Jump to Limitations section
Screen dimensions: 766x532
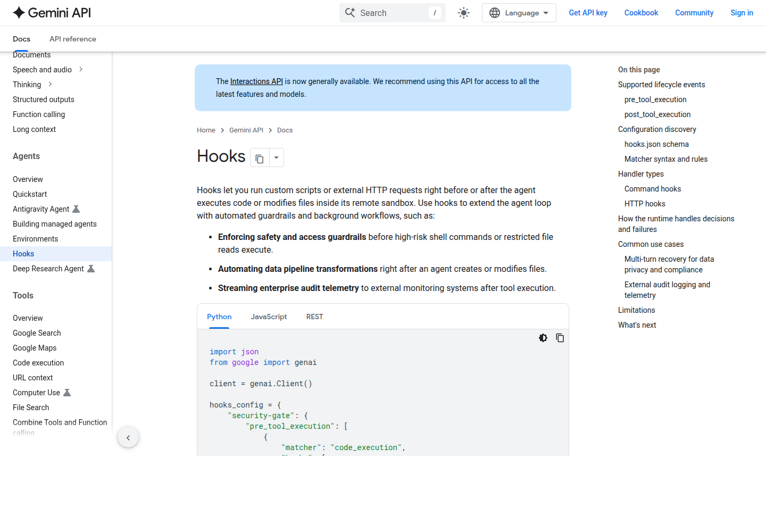pyautogui.click(x=636, y=310)
